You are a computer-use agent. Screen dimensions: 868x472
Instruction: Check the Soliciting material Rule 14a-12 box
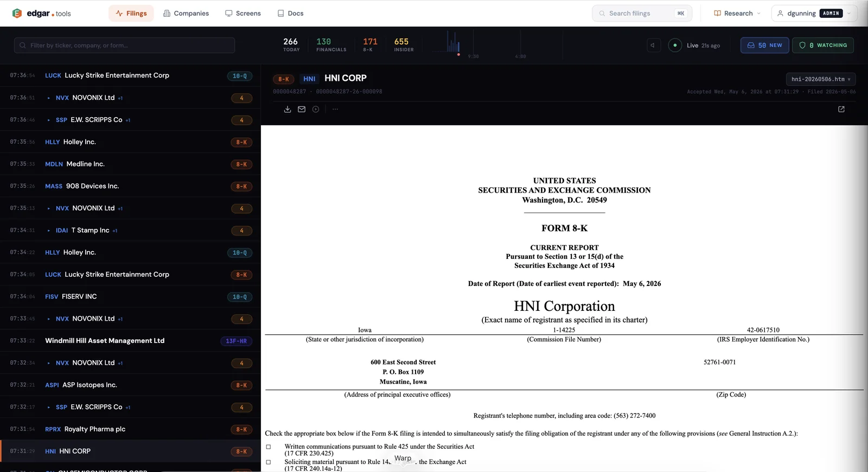coord(268,462)
